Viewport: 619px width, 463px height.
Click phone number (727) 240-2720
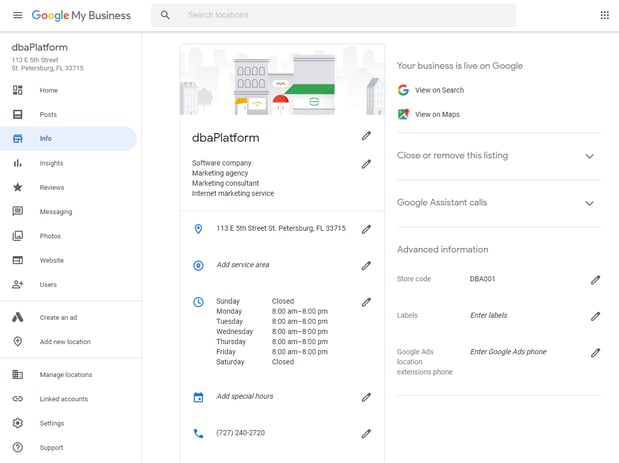[240, 433]
